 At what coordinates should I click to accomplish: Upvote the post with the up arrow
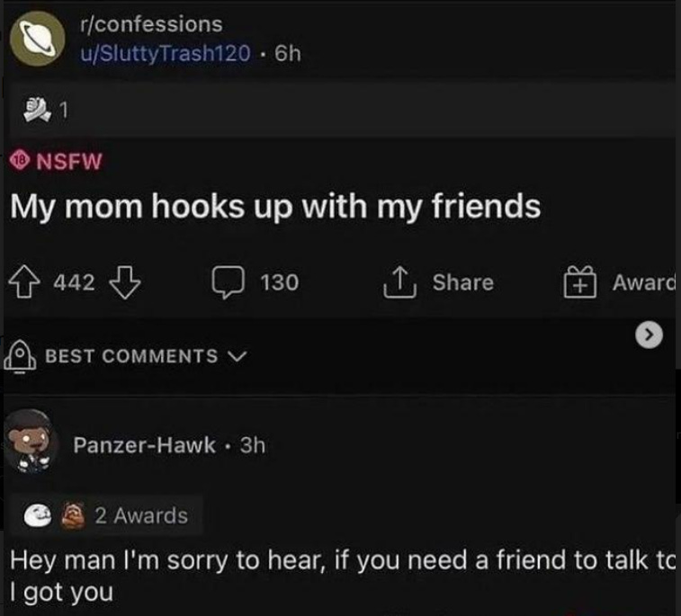click(x=24, y=281)
